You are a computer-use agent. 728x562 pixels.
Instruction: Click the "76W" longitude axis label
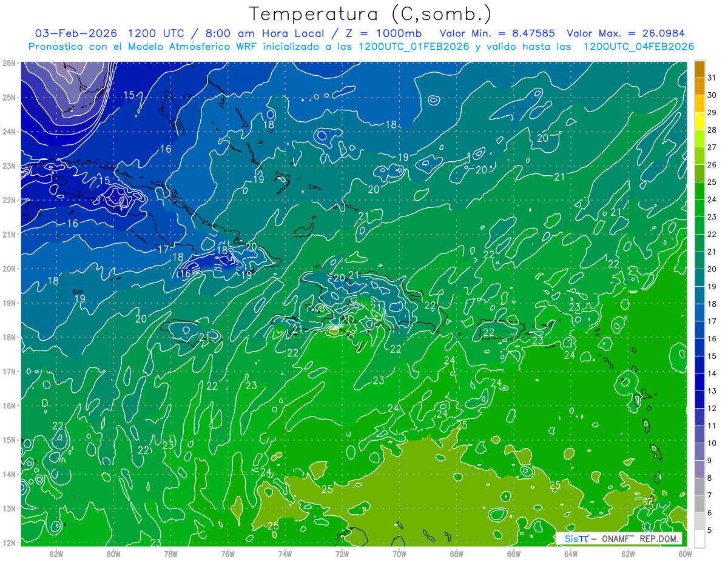(x=228, y=554)
